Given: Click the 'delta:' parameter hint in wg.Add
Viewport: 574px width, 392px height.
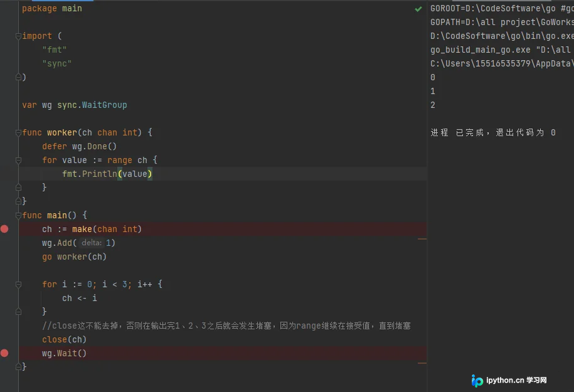Looking at the screenshot, I should pos(92,243).
